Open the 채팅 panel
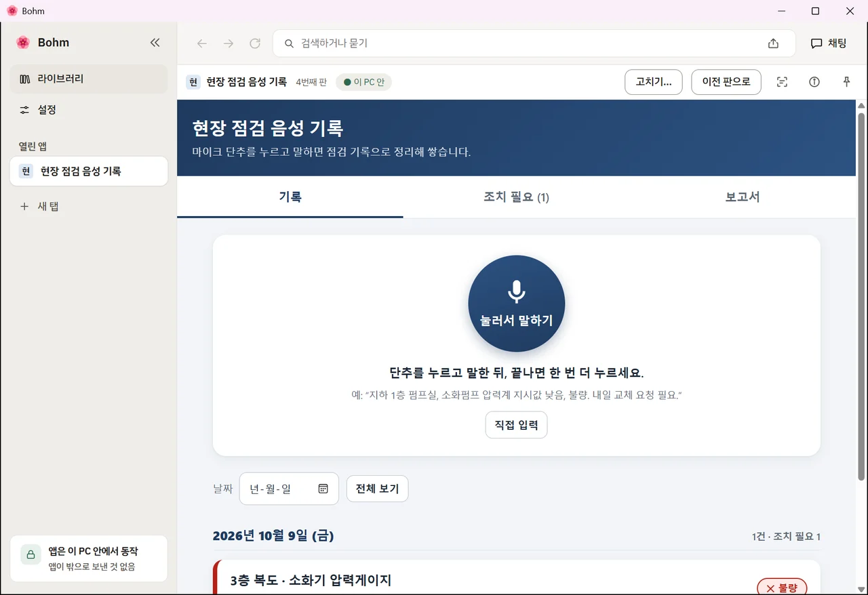Viewport: 868px width, 595px height. 829,43
